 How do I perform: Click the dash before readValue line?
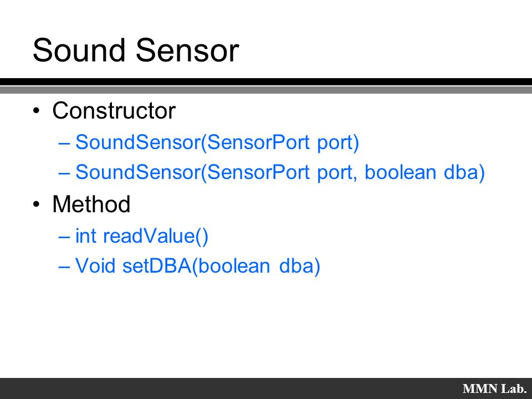coord(64,237)
